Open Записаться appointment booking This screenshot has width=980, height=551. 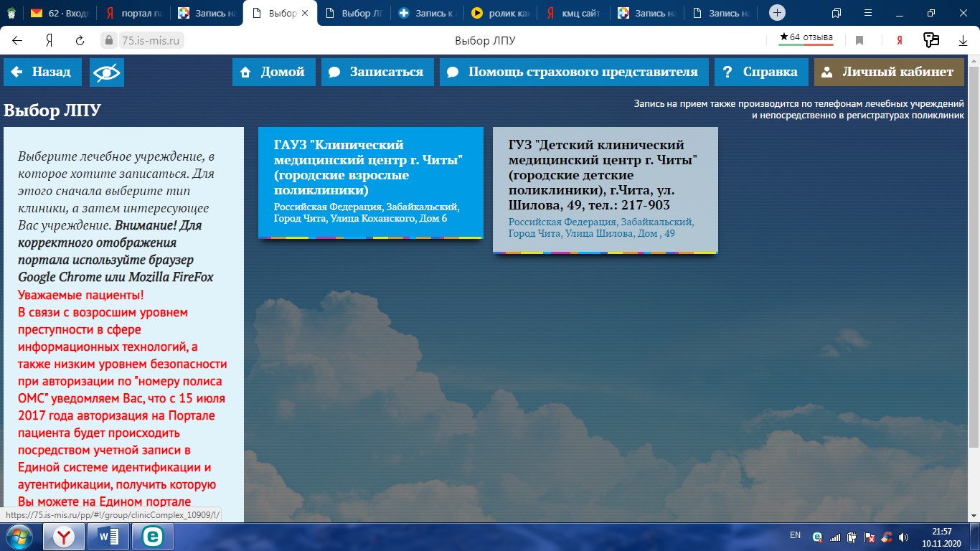click(377, 72)
